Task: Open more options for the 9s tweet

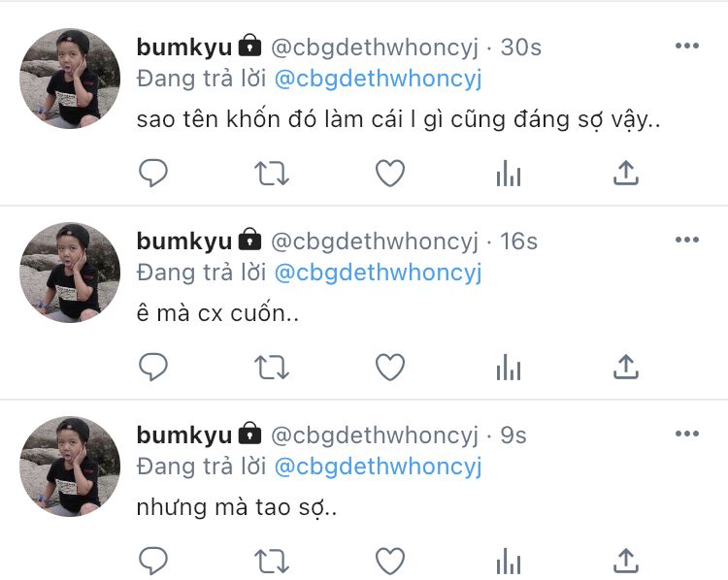Action: point(687,434)
